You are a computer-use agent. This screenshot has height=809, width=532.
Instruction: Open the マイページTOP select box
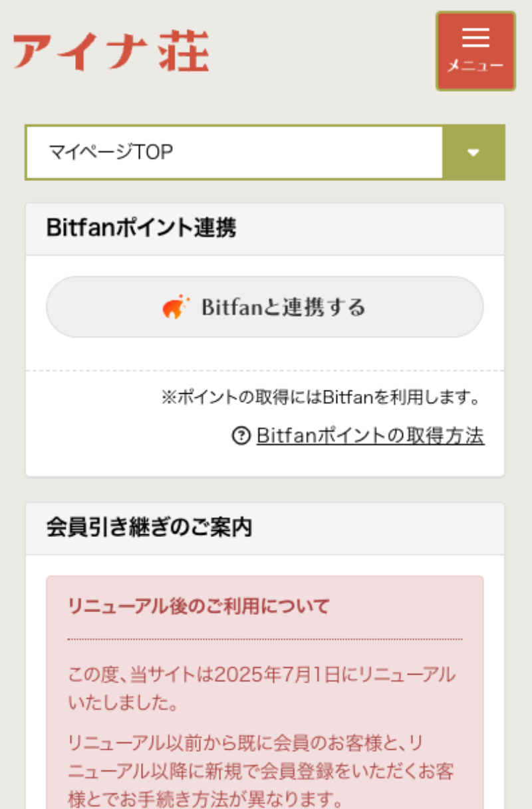pos(234,152)
